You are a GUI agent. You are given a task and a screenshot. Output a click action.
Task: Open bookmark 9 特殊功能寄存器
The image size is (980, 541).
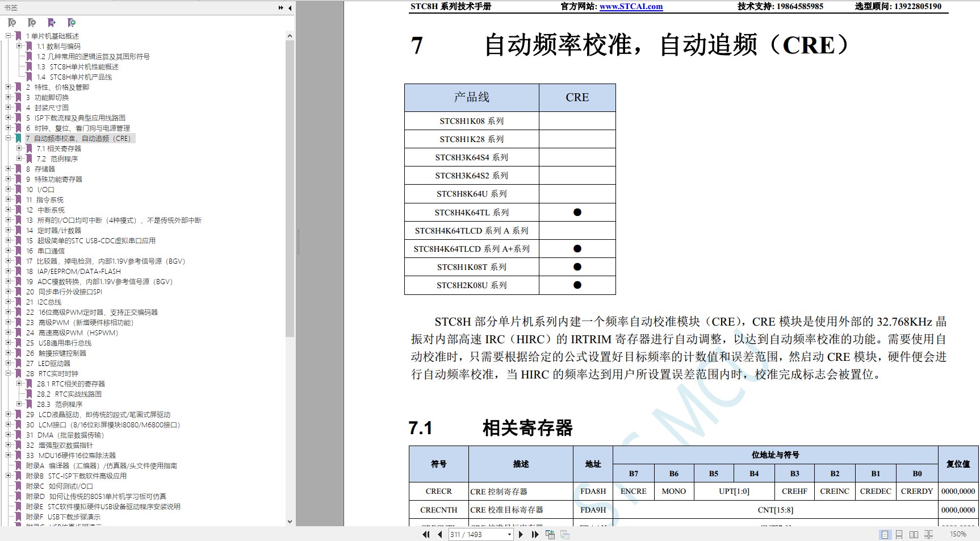54,179
